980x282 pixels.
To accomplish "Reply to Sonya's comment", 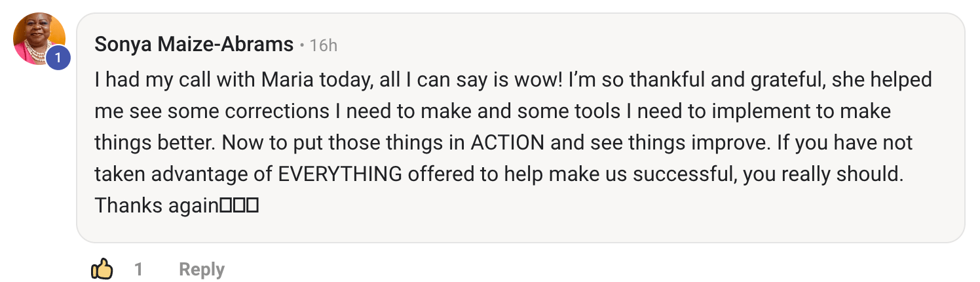I will 202,269.
